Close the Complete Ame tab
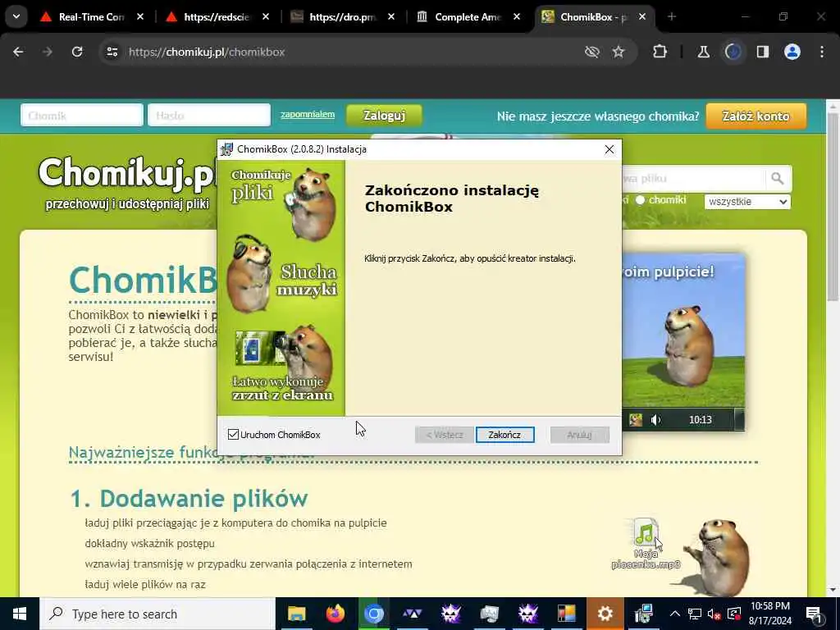 coord(517,17)
